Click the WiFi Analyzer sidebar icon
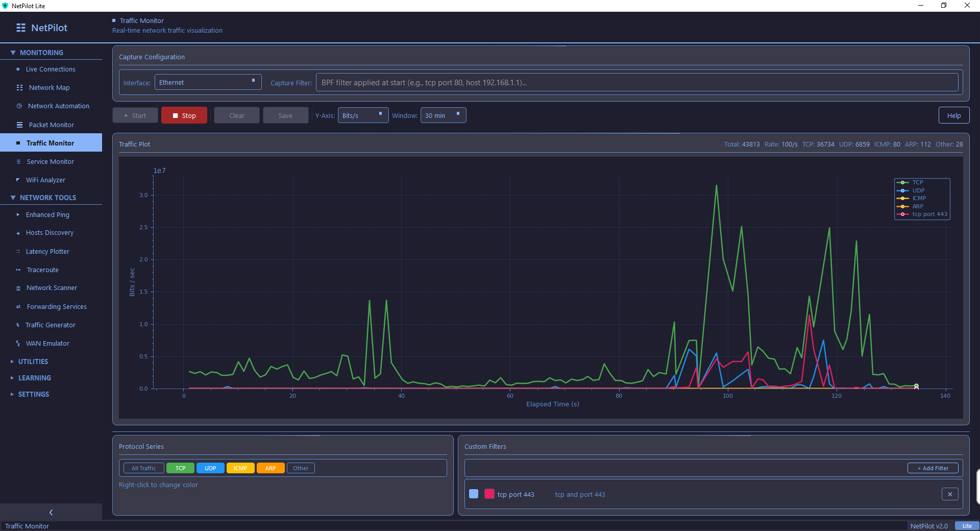980x531 pixels. click(18, 180)
